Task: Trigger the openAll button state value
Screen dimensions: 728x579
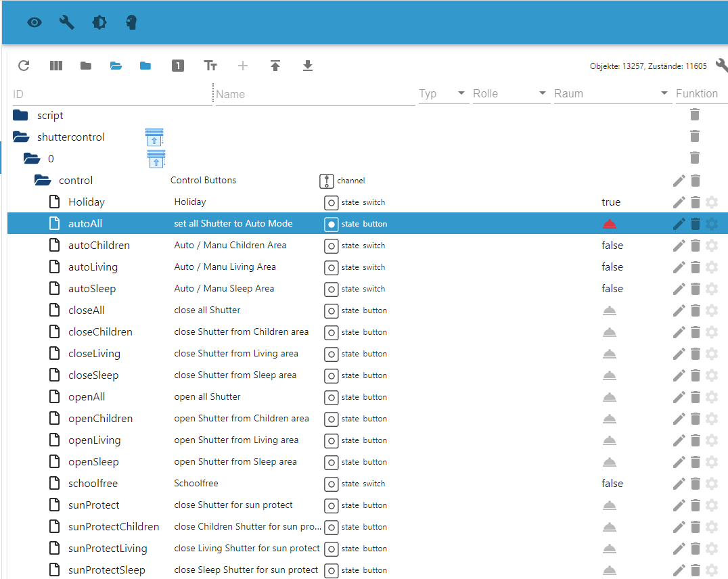Action: (610, 398)
